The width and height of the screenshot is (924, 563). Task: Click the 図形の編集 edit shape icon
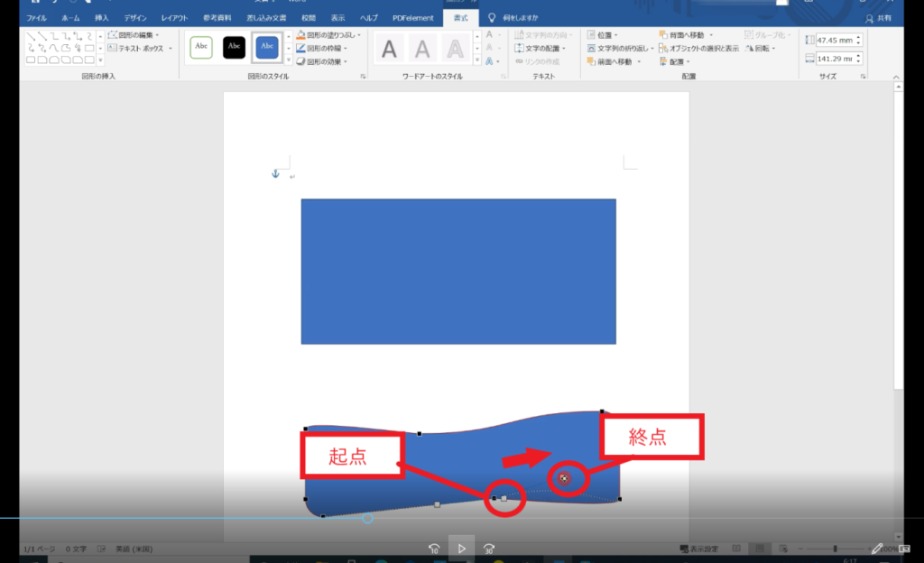(112, 35)
